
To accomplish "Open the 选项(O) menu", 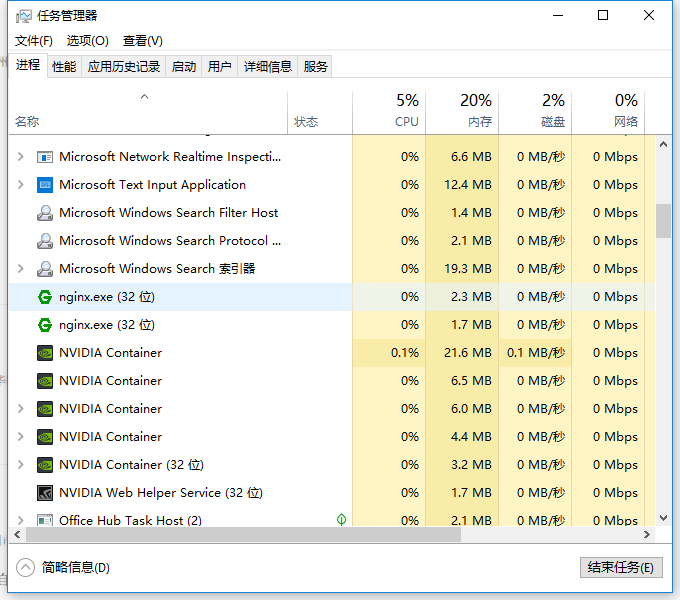I will pyautogui.click(x=88, y=41).
